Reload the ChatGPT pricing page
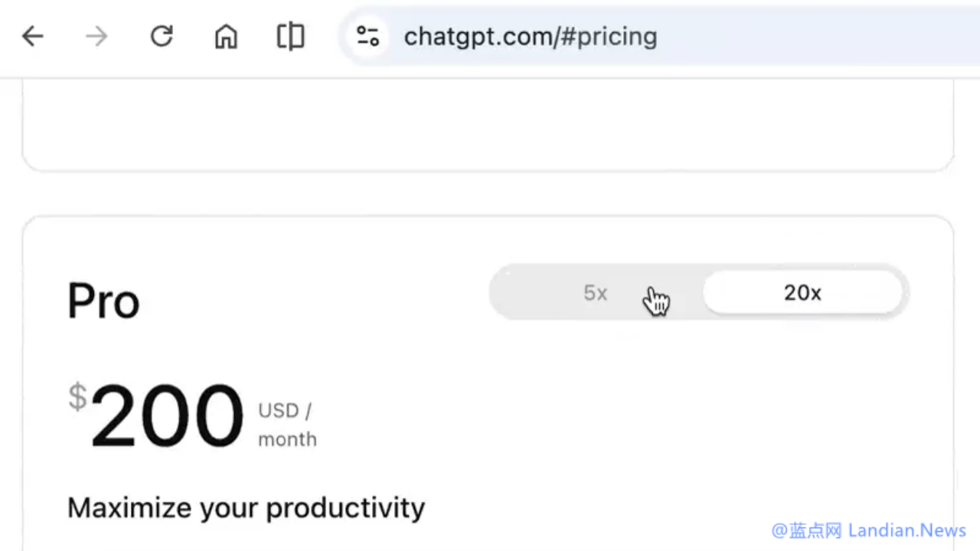Screen dimensions: 980x551 162,36
